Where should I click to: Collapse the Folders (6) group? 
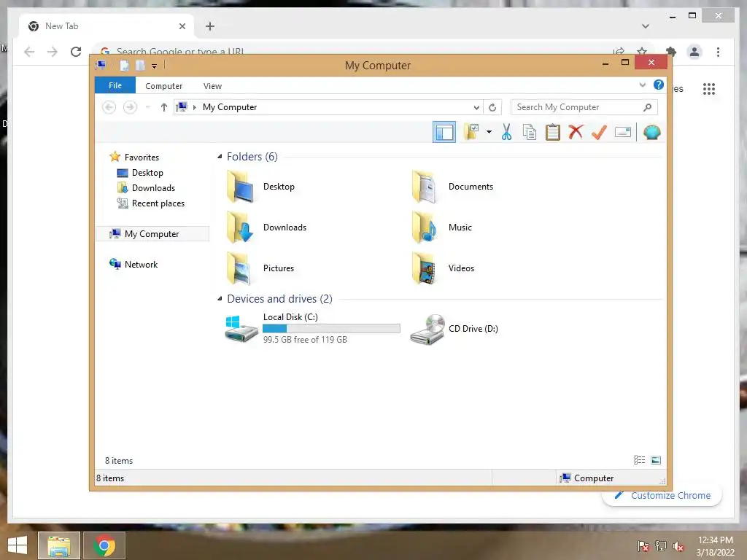220,156
